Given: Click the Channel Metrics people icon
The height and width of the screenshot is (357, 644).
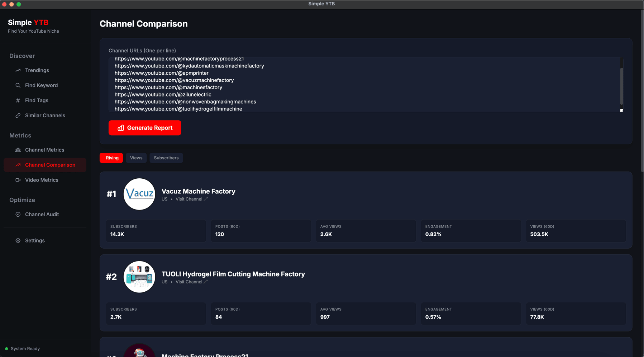Looking at the screenshot, I should (18, 150).
